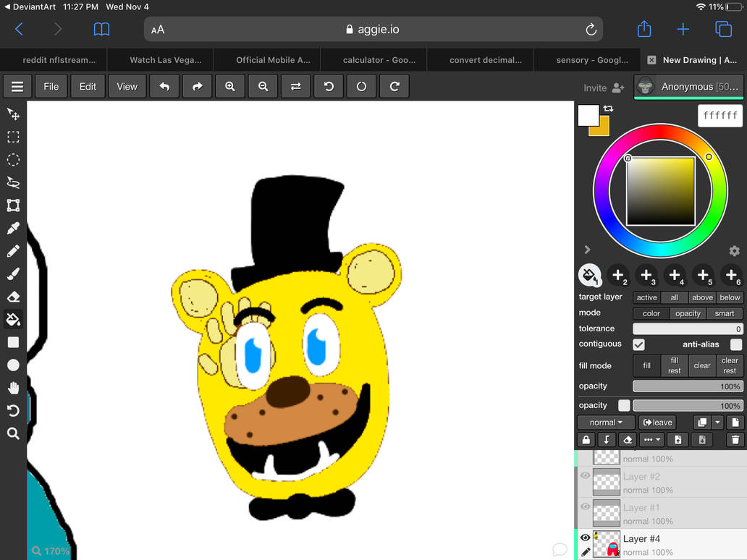Open the File menu
The width and height of the screenshot is (747, 560).
coord(51,87)
